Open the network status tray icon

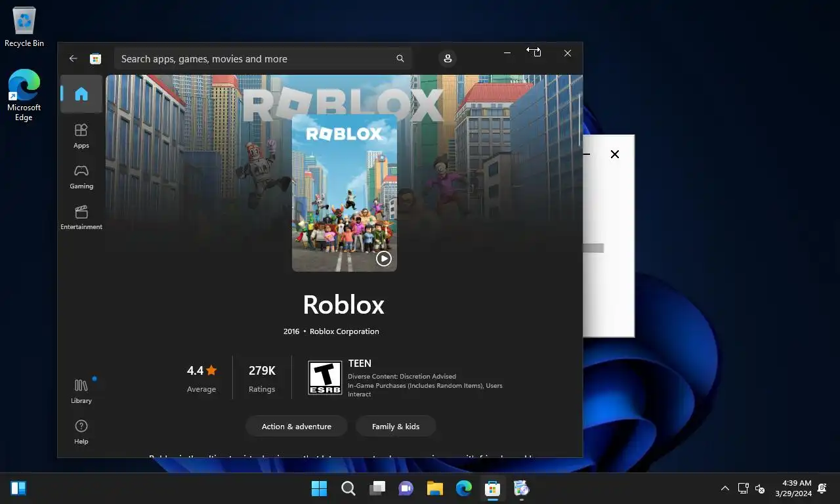(x=744, y=488)
